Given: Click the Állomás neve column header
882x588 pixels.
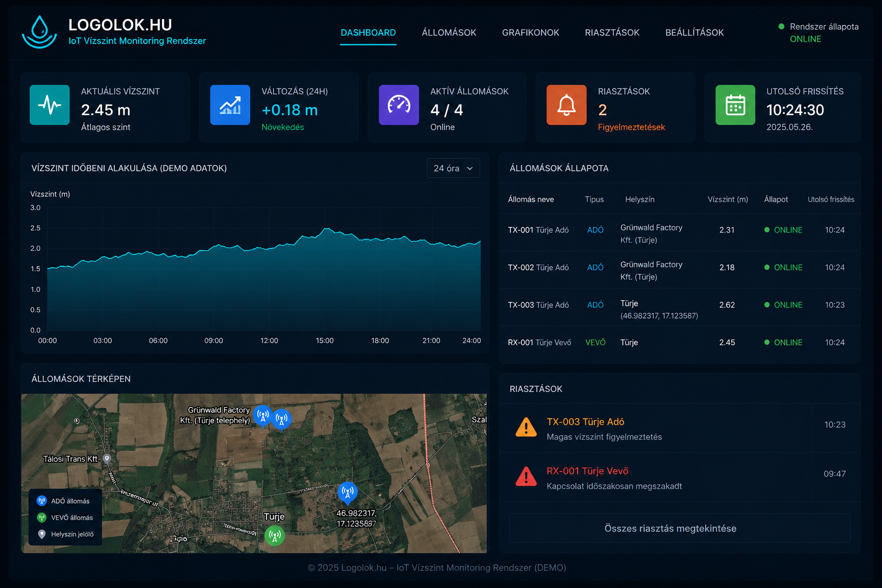Looking at the screenshot, I should pyautogui.click(x=531, y=199).
